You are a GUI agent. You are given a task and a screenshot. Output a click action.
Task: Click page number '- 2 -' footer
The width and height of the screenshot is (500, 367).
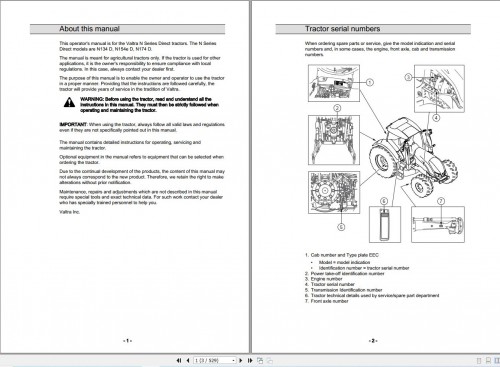pos(373,341)
